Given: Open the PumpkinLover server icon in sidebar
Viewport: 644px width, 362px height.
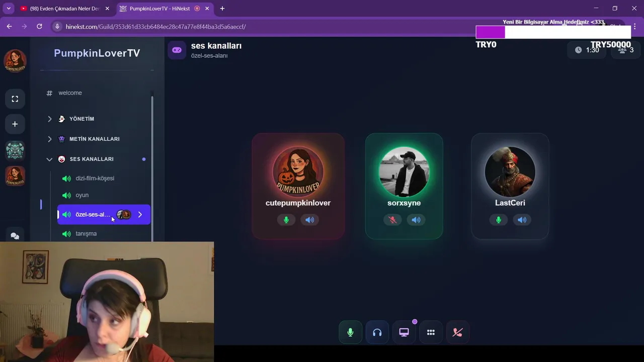Looking at the screenshot, I should click(x=15, y=176).
